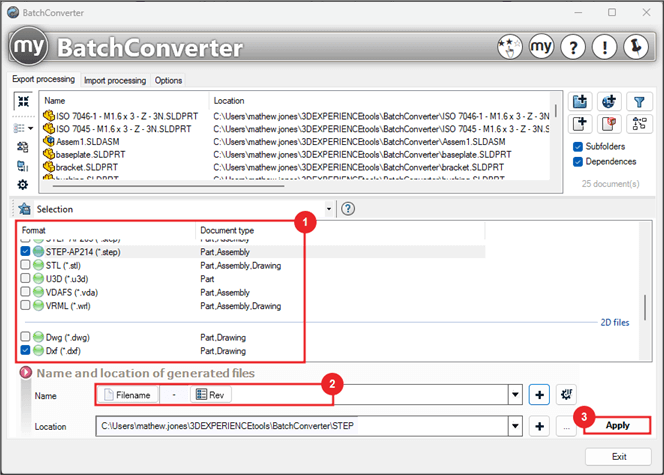Click the name settings gear icon
The image size is (664, 475).
click(566, 395)
